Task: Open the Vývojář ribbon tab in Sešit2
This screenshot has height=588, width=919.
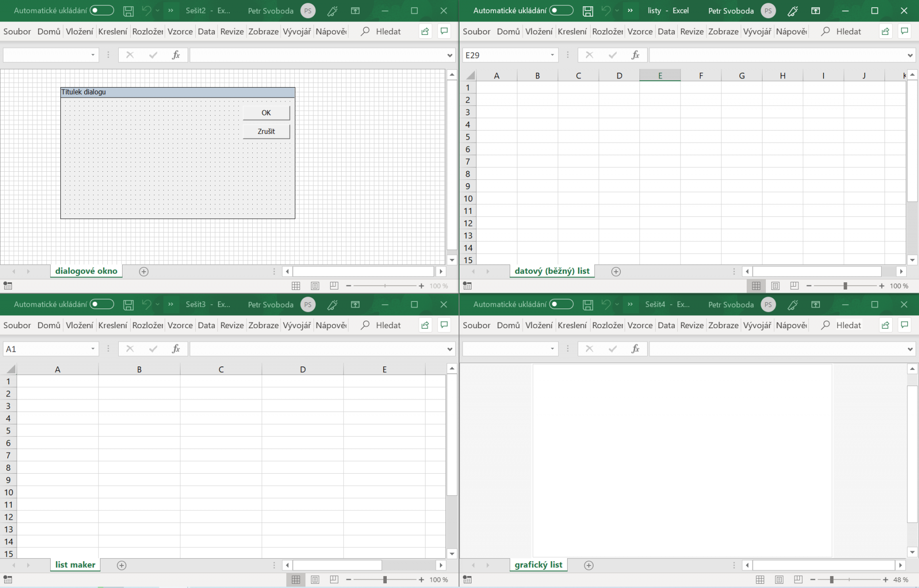Action: pyautogui.click(x=297, y=31)
